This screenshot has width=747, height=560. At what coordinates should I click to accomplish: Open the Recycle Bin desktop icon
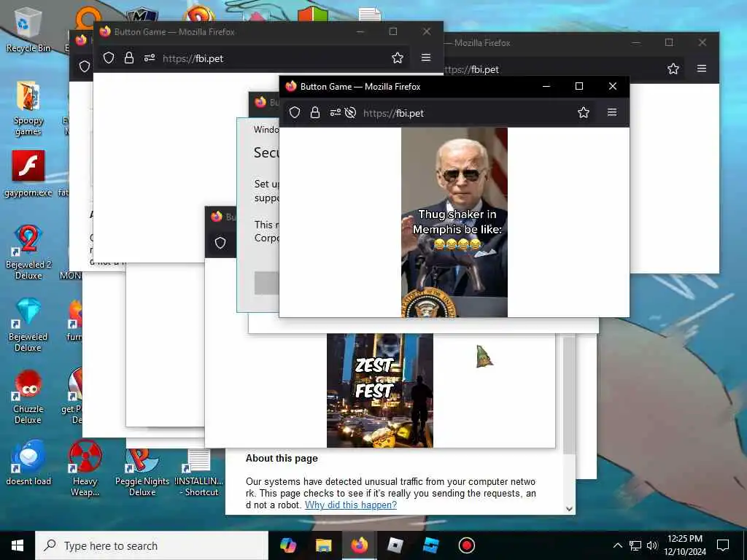(28, 29)
